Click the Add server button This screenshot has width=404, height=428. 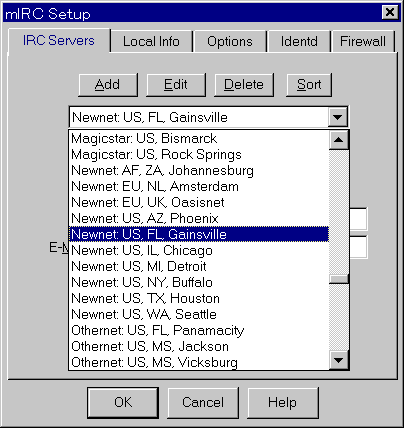pos(108,85)
